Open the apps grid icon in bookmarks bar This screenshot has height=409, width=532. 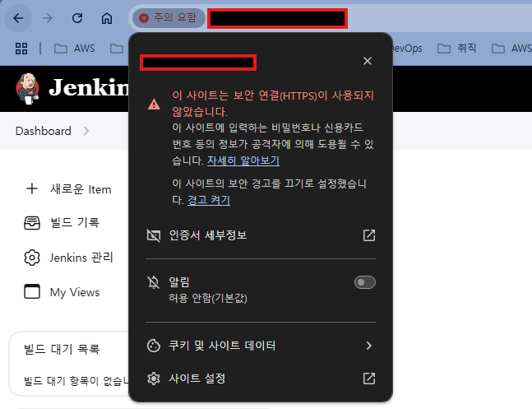tap(21, 49)
